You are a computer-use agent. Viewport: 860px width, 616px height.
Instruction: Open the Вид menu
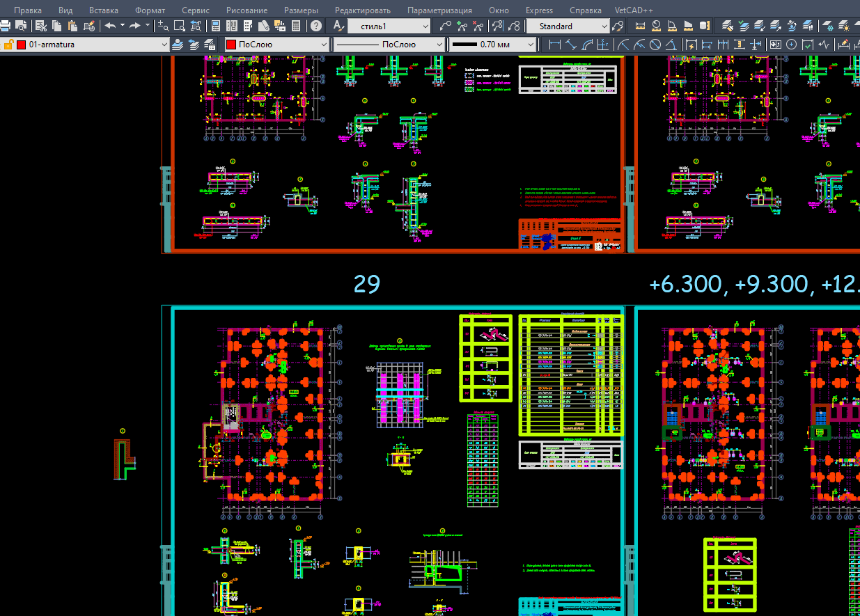click(65, 10)
